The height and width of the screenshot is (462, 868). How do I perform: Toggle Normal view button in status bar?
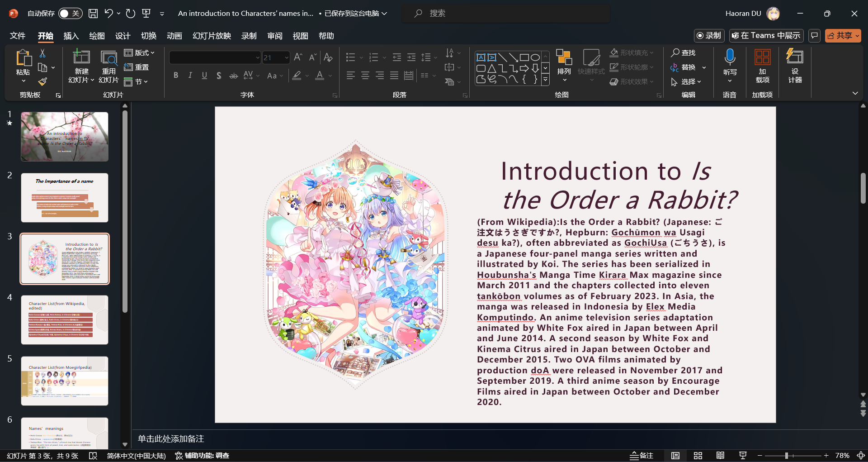[x=675, y=456]
